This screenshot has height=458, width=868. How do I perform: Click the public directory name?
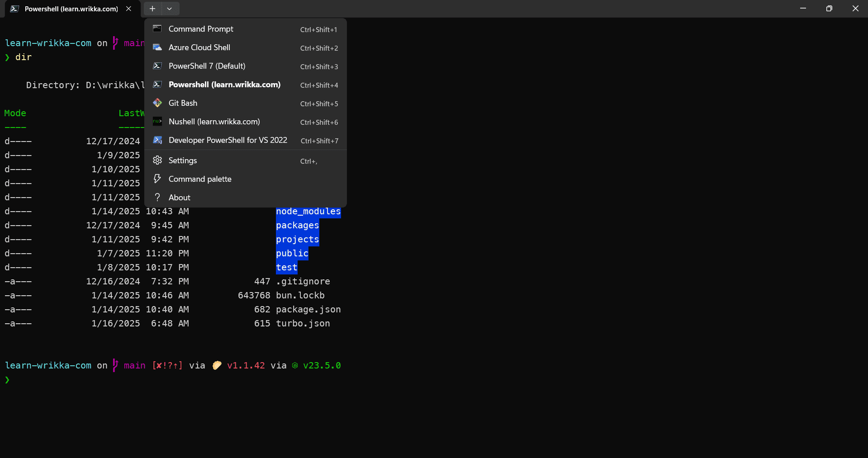tap(292, 253)
